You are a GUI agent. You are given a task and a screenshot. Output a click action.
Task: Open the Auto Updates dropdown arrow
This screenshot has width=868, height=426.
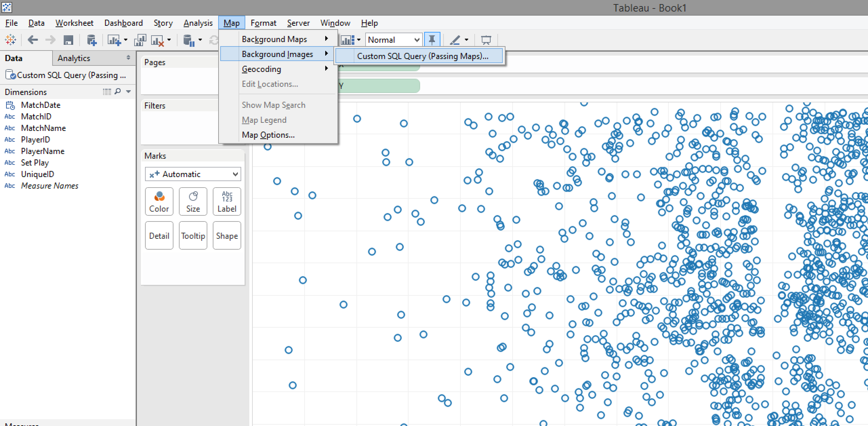coord(200,40)
